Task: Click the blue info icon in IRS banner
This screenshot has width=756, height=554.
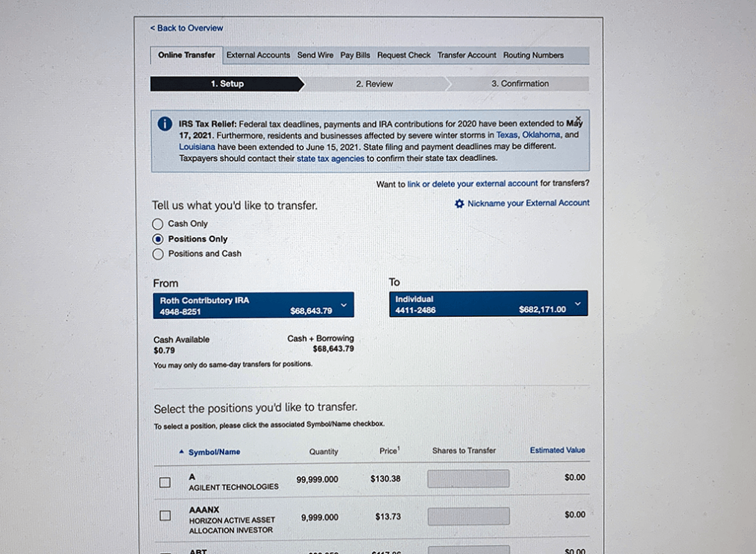Action: point(165,125)
